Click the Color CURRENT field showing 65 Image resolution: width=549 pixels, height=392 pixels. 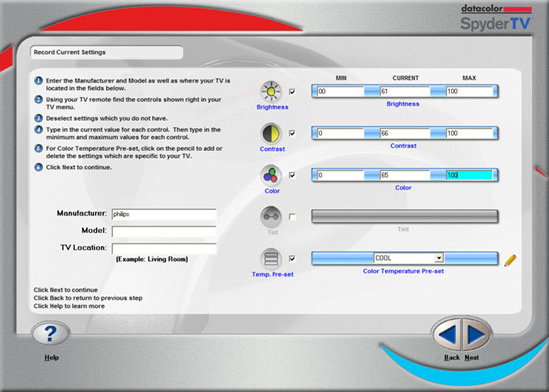tap(405, 175)
